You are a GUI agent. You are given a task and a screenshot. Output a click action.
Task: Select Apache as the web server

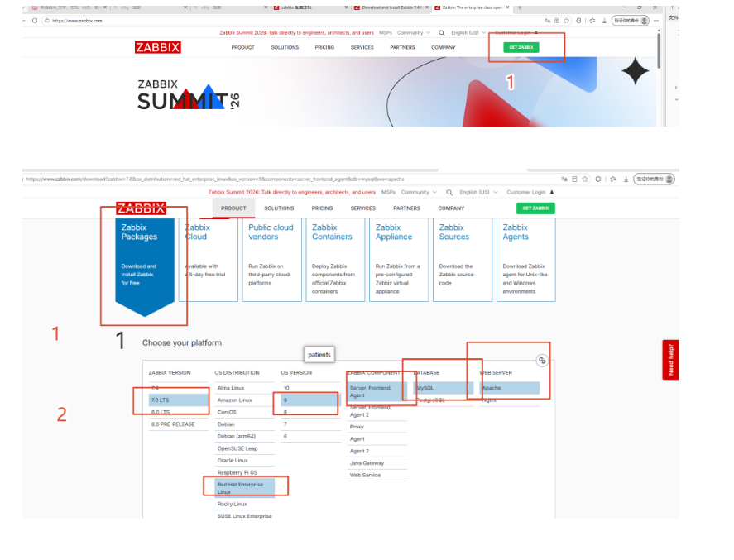[509, 388]
